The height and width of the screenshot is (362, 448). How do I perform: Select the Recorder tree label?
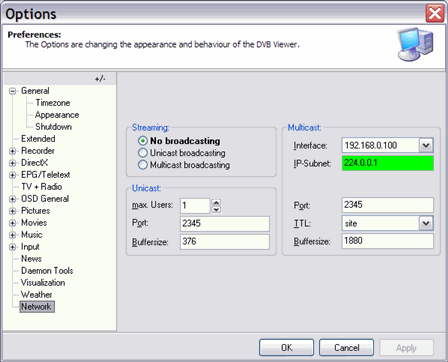(38, 151)
